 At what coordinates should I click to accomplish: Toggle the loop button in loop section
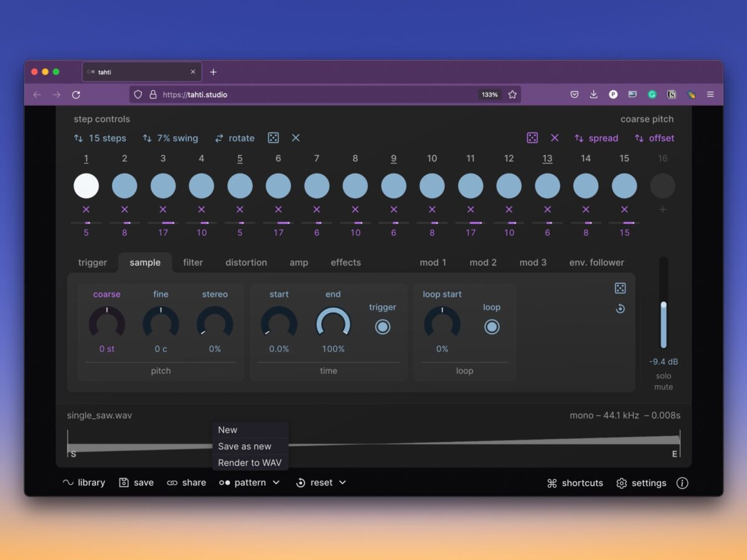[x=492, y=327]
